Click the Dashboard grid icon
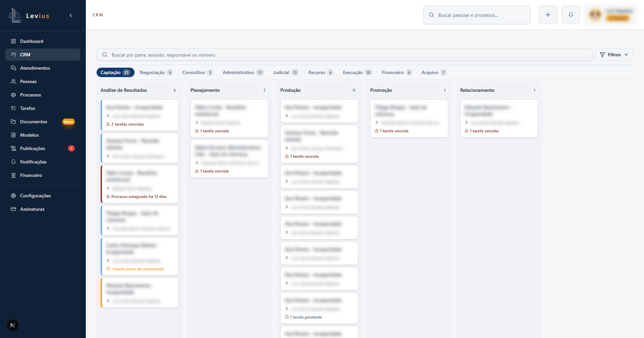Screen dimensions: 644x338 13,41
